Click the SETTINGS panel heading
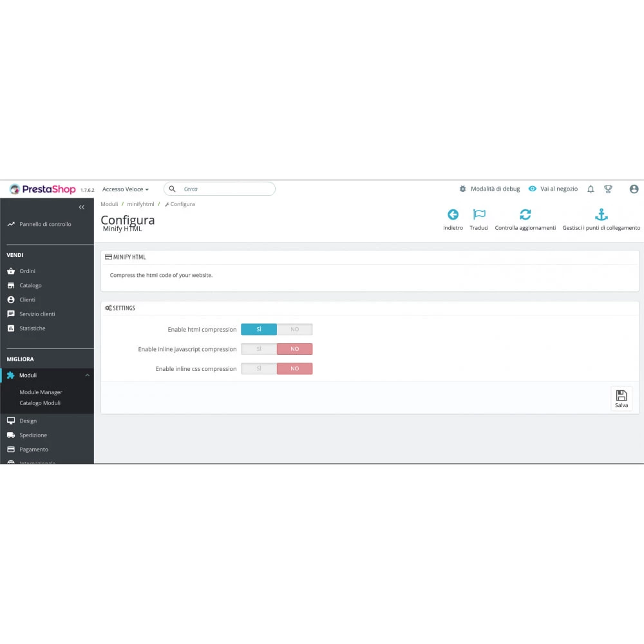The height and width of the screenshot is (644, 644). click(x=120, y=308)
